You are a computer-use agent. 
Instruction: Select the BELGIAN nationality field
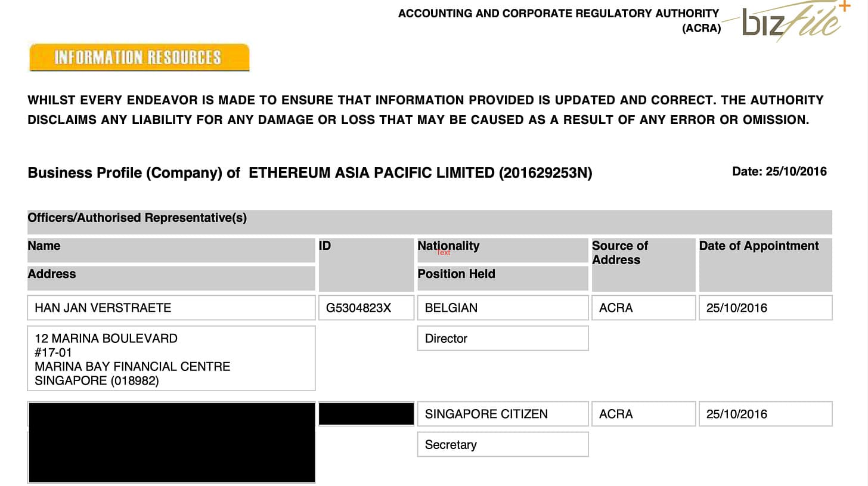[503, 308]
